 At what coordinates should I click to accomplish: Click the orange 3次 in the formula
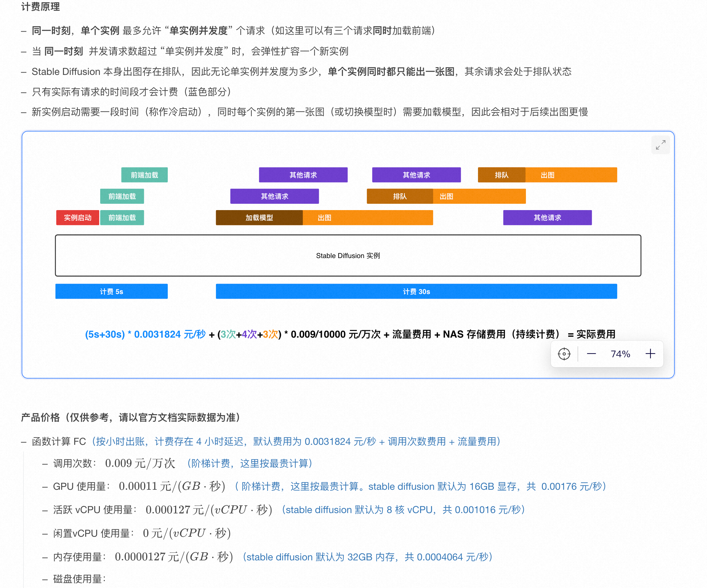[270, 334]
